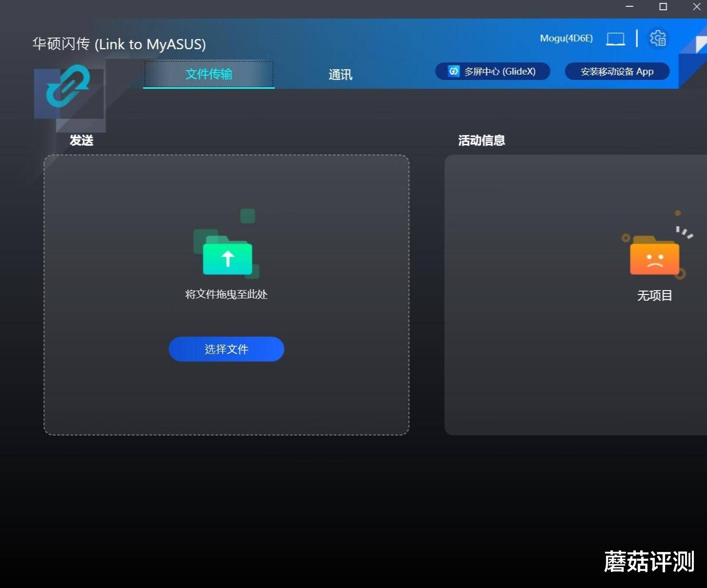Click the laptop device icon
Viewport: 707px width, 588px height.
point(615,39)
